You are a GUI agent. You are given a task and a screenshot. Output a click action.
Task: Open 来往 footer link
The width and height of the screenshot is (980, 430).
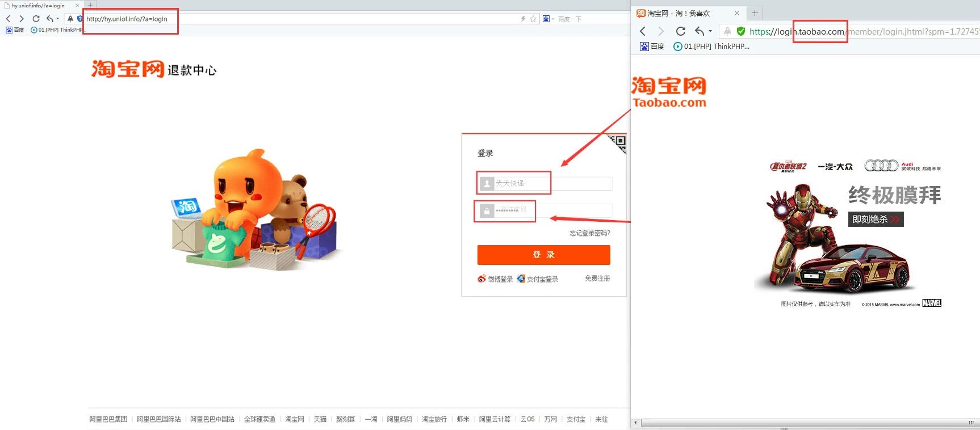point(602,419)
